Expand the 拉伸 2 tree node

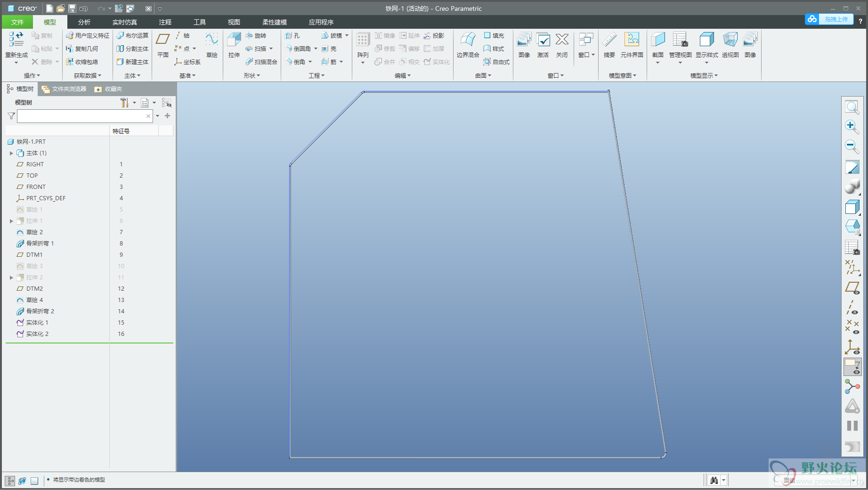point(11,278)
